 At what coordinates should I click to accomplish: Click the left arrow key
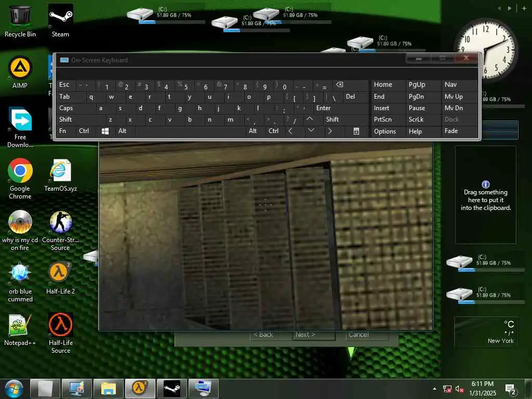click(290, 131)
